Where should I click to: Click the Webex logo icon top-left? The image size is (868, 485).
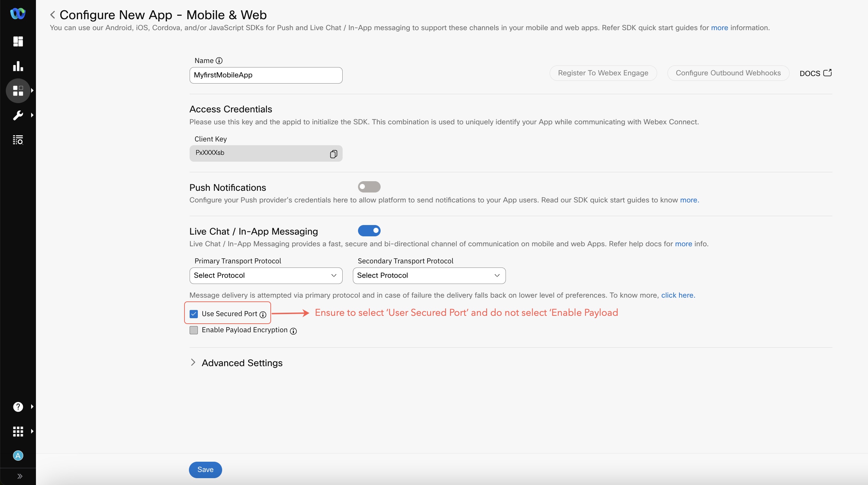click(17, 14)
